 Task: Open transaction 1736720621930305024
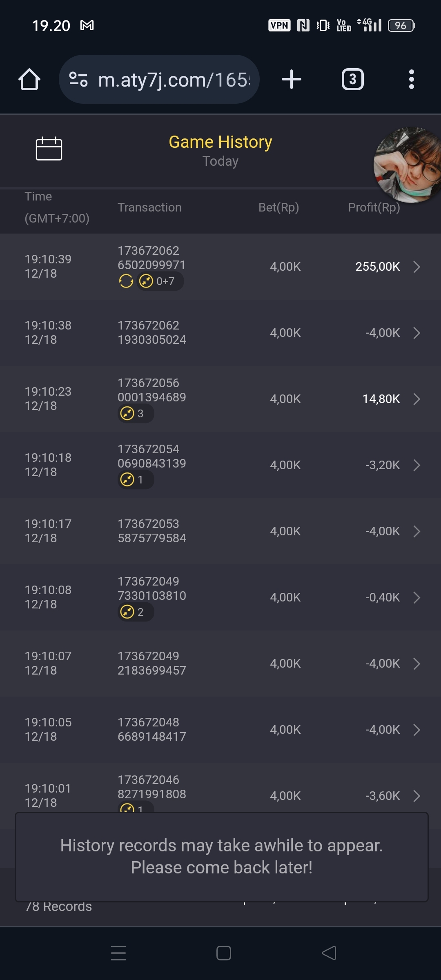[151, 333]
